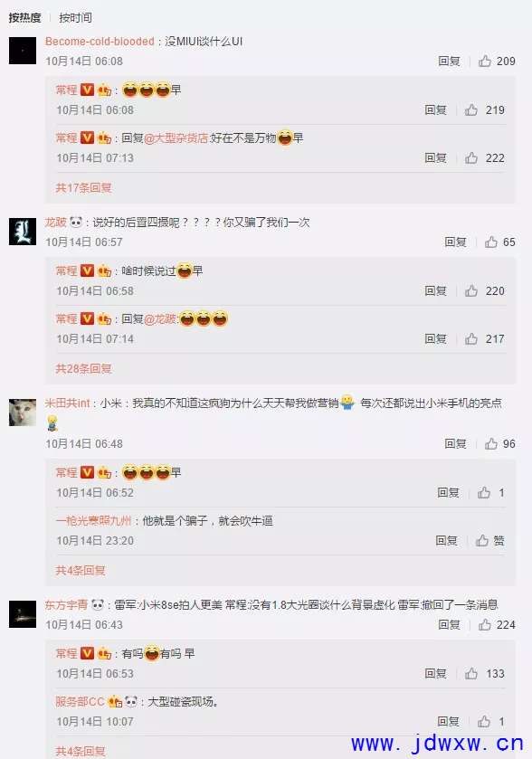Select the 按热度 sort tab
The height and width of the screenshot is (759, 532).
(24, 18)
